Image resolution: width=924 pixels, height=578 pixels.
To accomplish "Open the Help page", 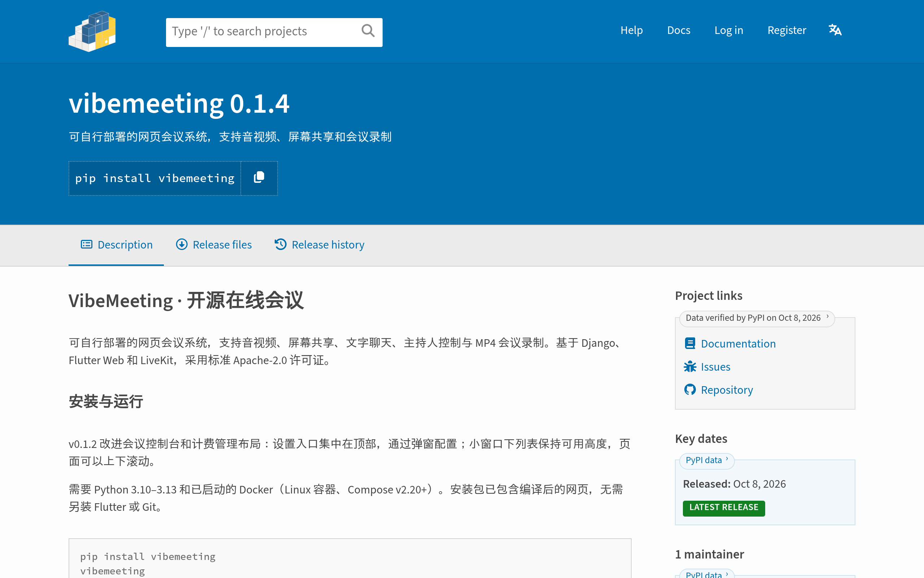I will tap(632, 30).
